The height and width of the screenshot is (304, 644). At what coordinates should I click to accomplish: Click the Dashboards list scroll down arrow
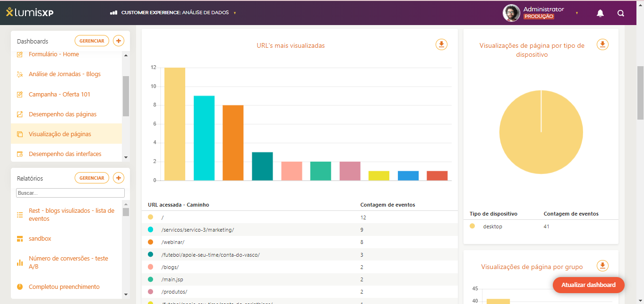point(126,157)
